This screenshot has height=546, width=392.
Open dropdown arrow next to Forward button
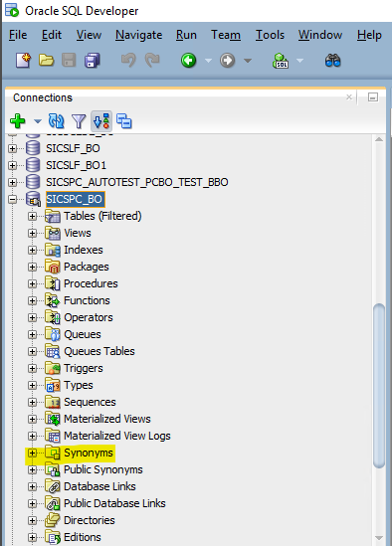248,61
